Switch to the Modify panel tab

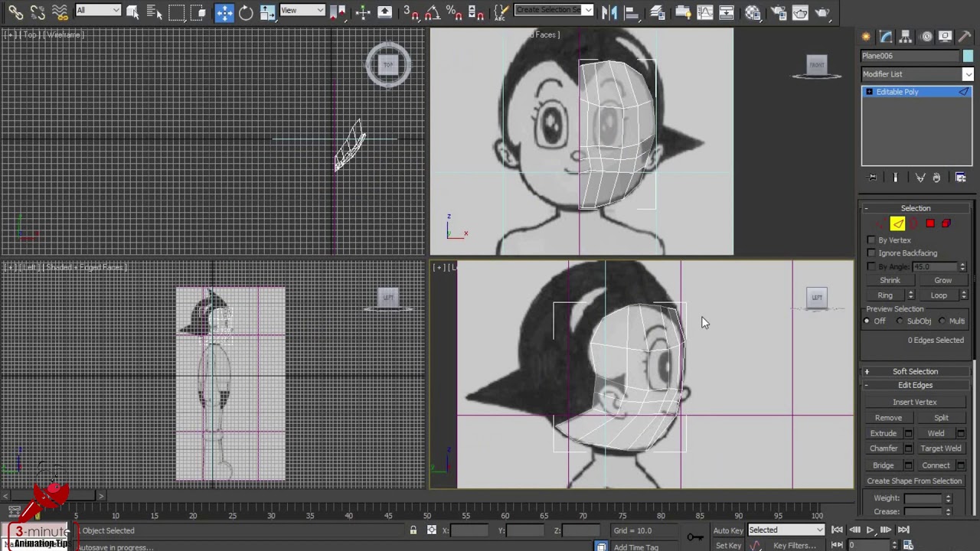887,36
